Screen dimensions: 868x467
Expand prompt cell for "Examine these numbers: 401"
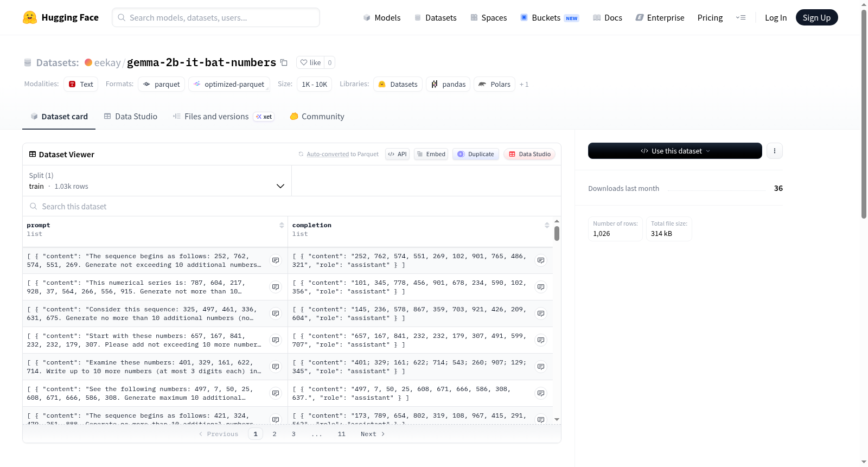pyautogui.click(x=276, y=367)
